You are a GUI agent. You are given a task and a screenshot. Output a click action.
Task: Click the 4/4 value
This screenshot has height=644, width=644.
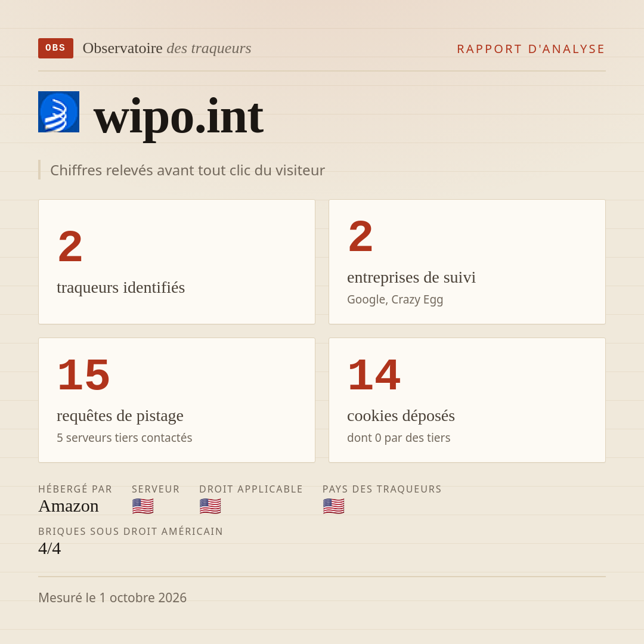[49, 549]
